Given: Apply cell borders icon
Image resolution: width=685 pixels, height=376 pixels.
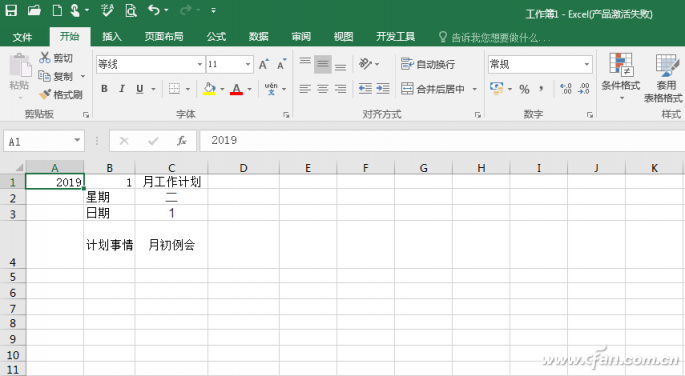Looking at the screenshot, I should pyautogui.click(x=174, y=89).
